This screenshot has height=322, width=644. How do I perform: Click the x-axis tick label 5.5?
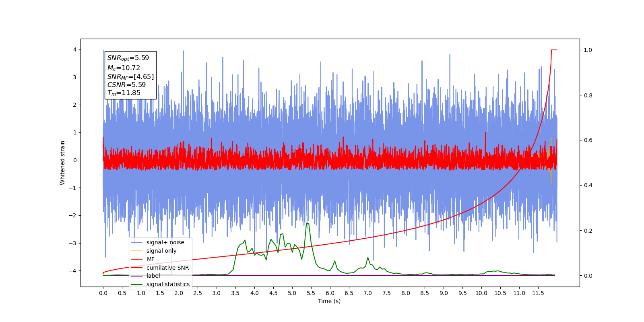point(311,293)
